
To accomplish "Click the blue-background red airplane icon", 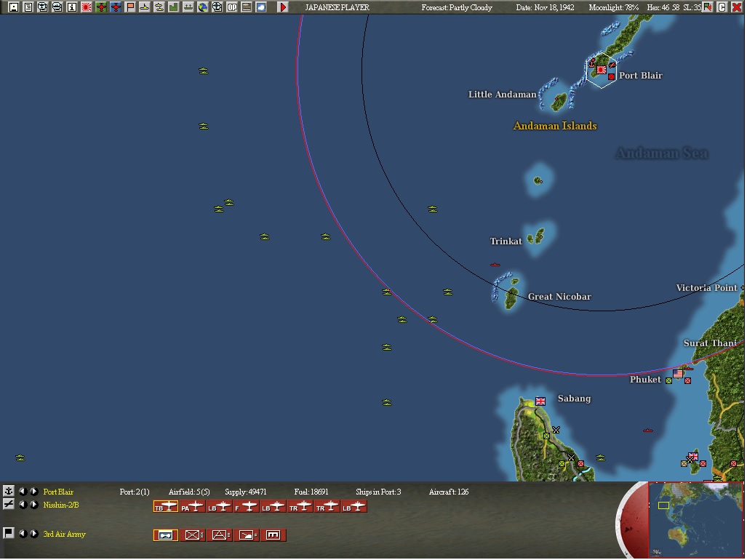I will click(x=116, y=7).
